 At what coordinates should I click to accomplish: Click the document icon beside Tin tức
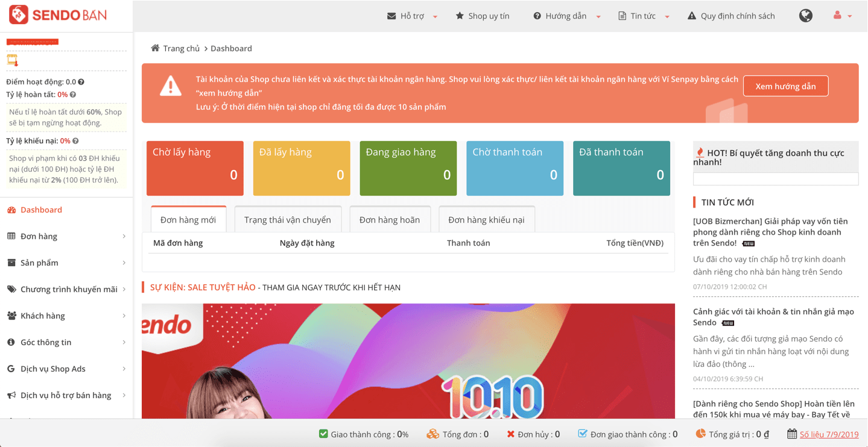click(622, 16)
